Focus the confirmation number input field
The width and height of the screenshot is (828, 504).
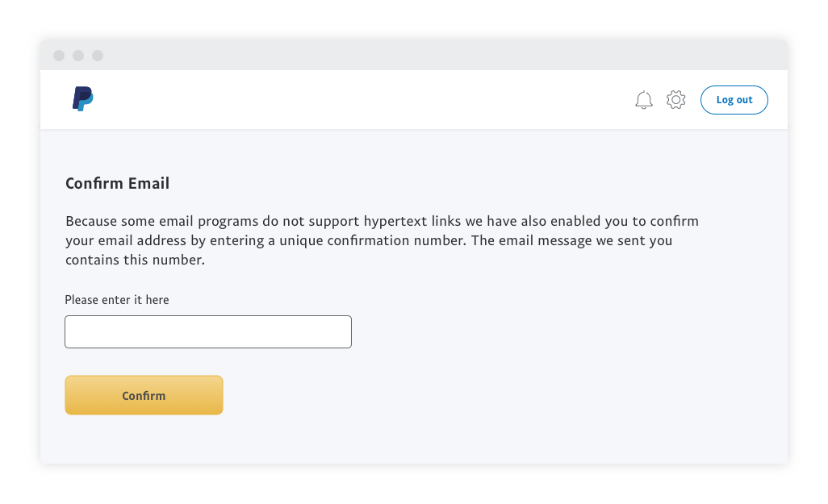(x=208, y=331)
